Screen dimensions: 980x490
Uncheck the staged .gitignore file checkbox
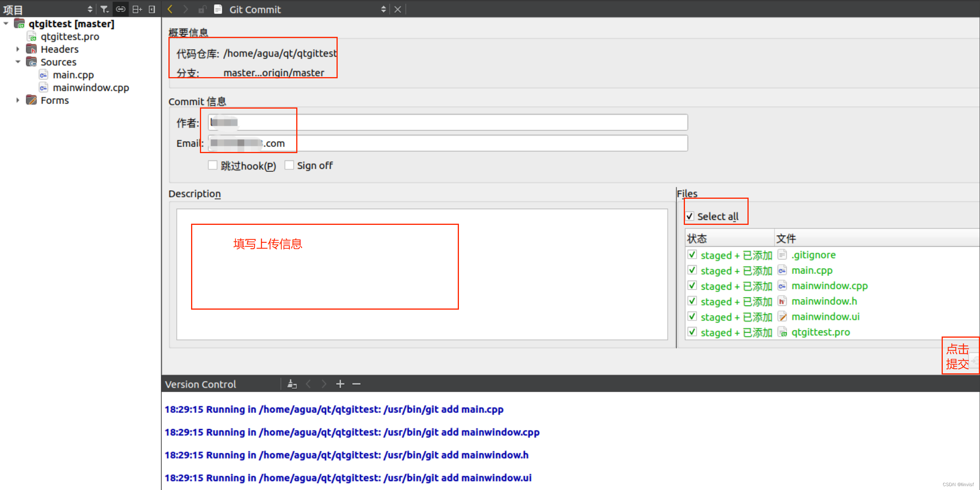pyautogui.click(x=692, y=255)
